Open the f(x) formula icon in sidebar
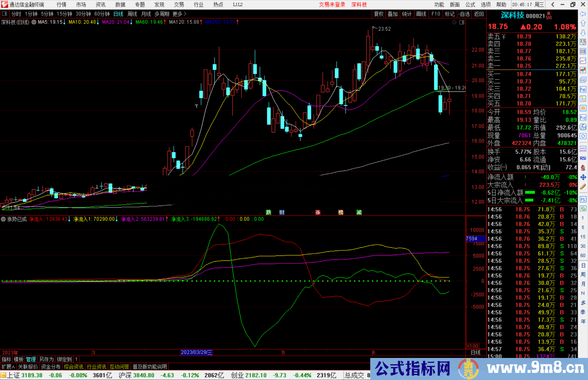The width and height of the screenshot is (588, 380). 583,127
